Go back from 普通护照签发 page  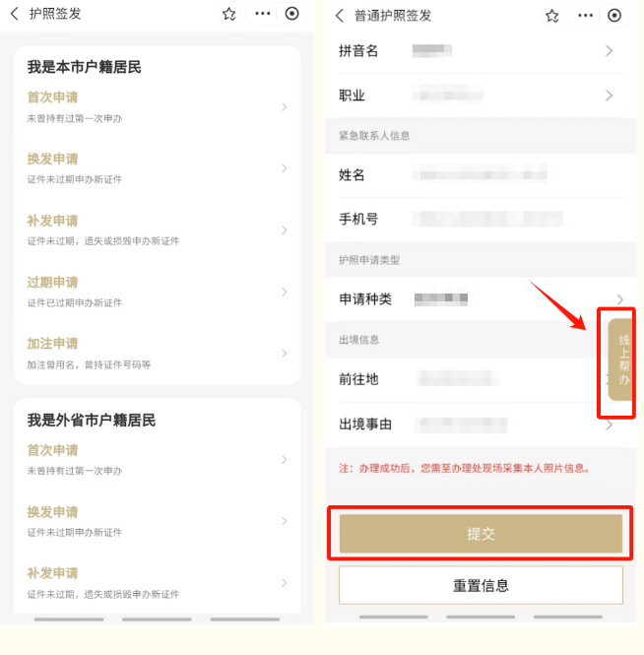click(340, 16)
